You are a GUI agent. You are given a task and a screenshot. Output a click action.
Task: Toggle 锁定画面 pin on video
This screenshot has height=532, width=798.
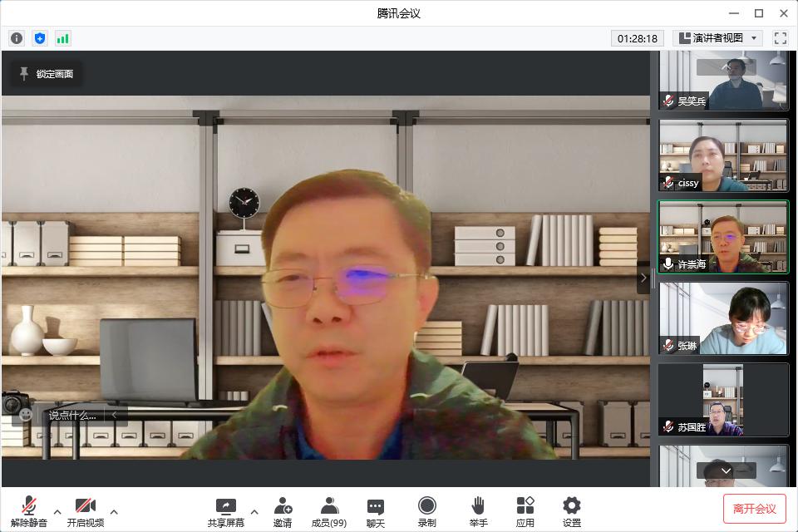[x=47, y=74]
